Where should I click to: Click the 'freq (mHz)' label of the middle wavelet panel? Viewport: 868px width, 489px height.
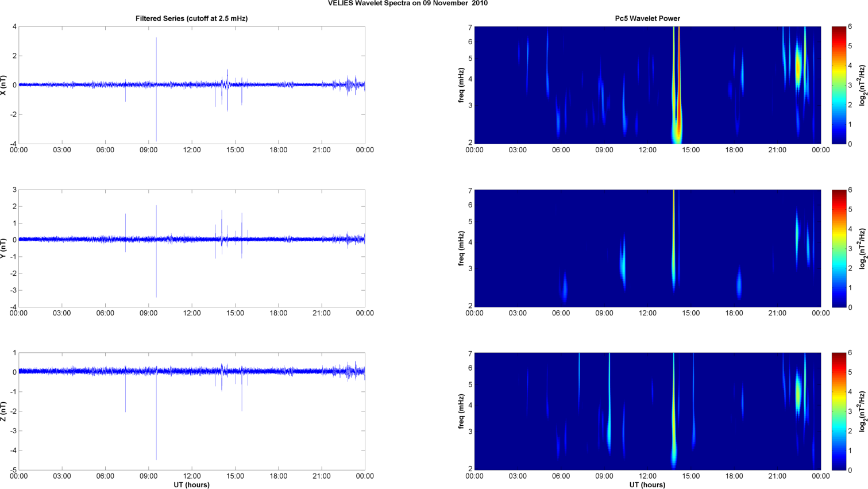point(461,248)
